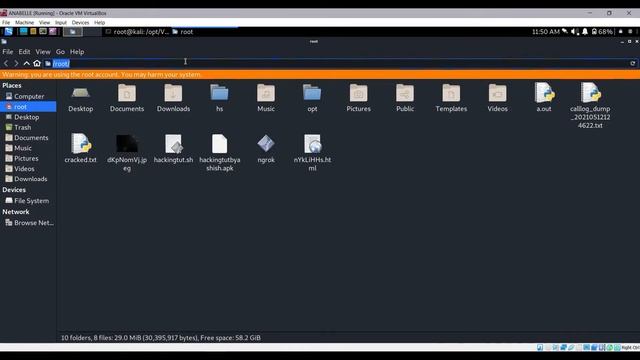Open the notifications bell icon
Viewport: 640px width, 360px height.
(585, 31)
